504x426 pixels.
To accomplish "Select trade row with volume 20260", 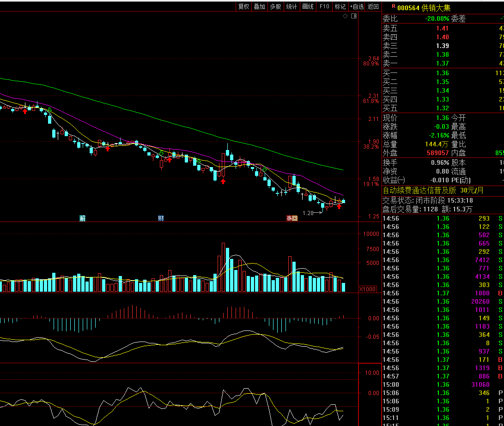I will [443, 301].
